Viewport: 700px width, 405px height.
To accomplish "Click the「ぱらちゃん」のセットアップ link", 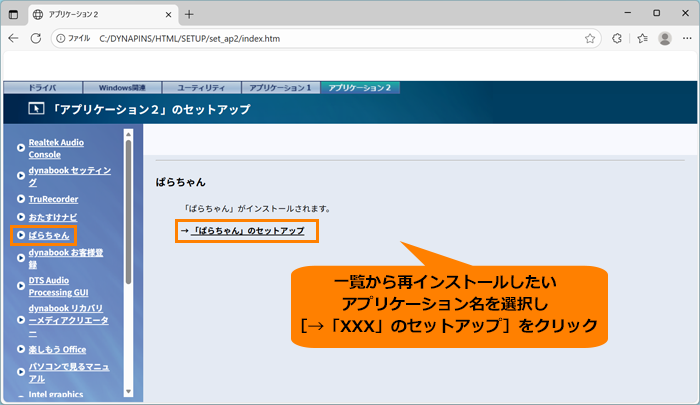I will pyautogui.click(x=247, y=231).
